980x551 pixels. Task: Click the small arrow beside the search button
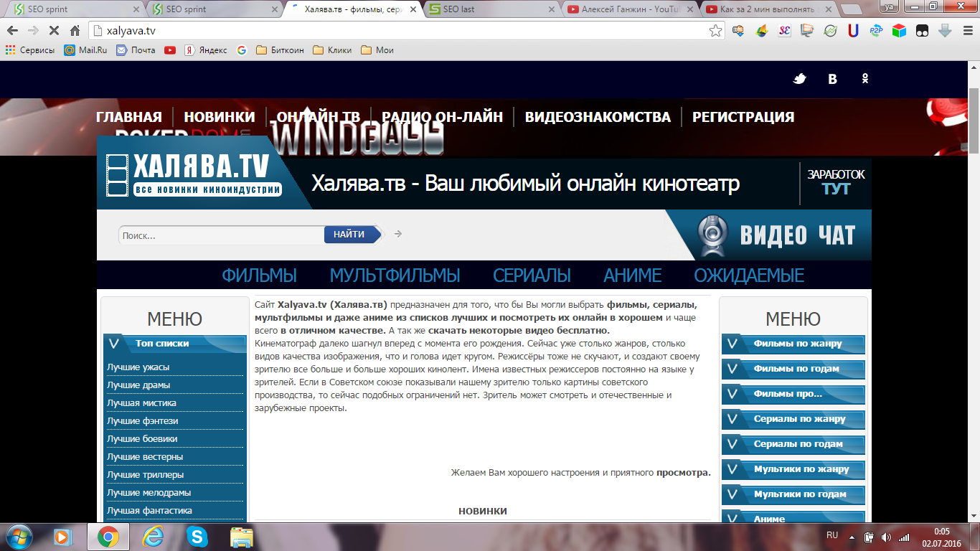click(398, 234)
